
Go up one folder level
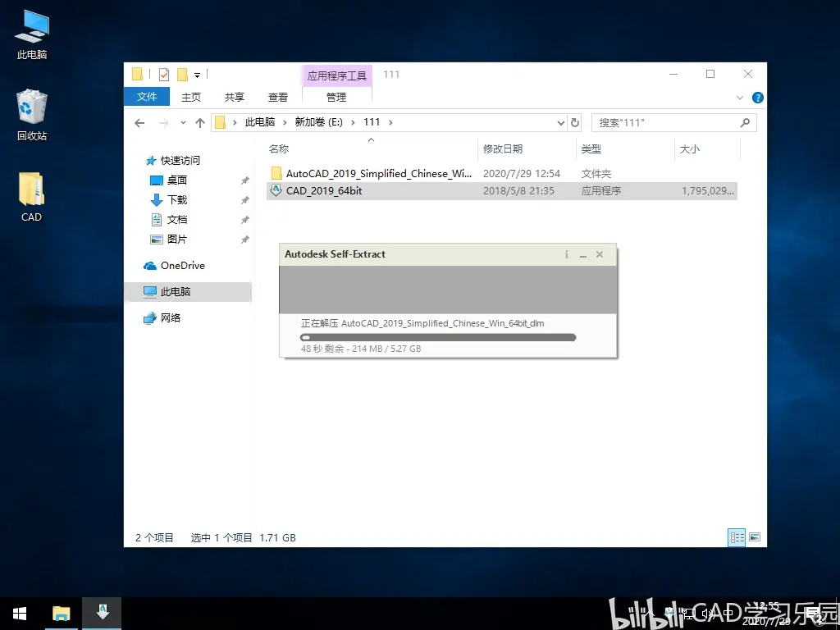(200, 123)
